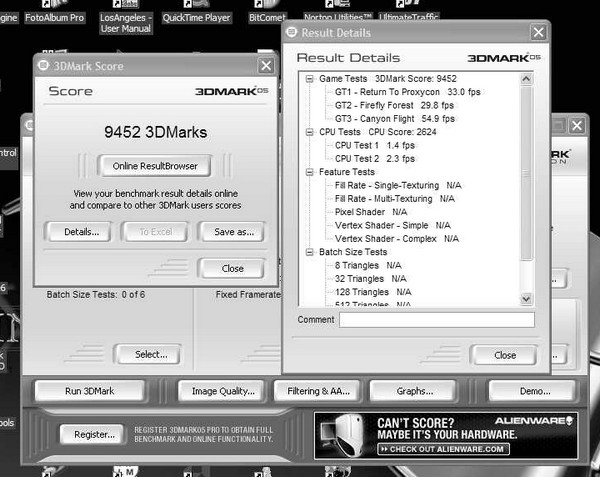Select GT3 - Canyon Flight row

click(395, 119)
